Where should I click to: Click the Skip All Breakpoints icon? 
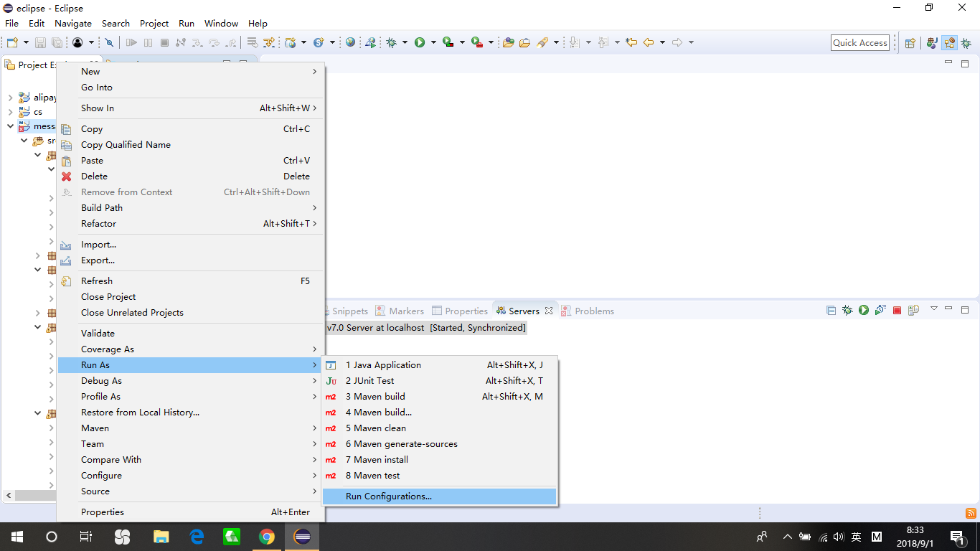pos(109,43)
